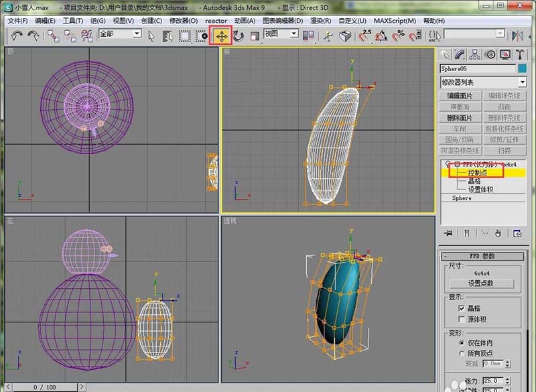Image resolution: width=536 pixels, height=392 pixels.
Task: Open the 修改器(O) menu
Action: pyautogui.click(x=184, y=21)
